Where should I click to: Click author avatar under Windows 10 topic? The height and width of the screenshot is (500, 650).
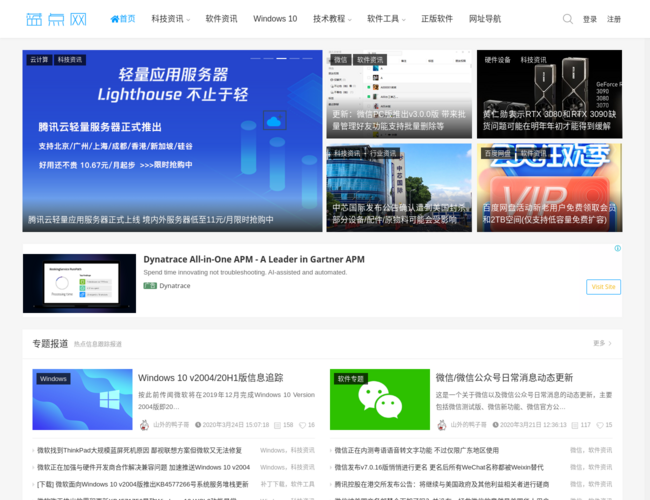point(144,425)
